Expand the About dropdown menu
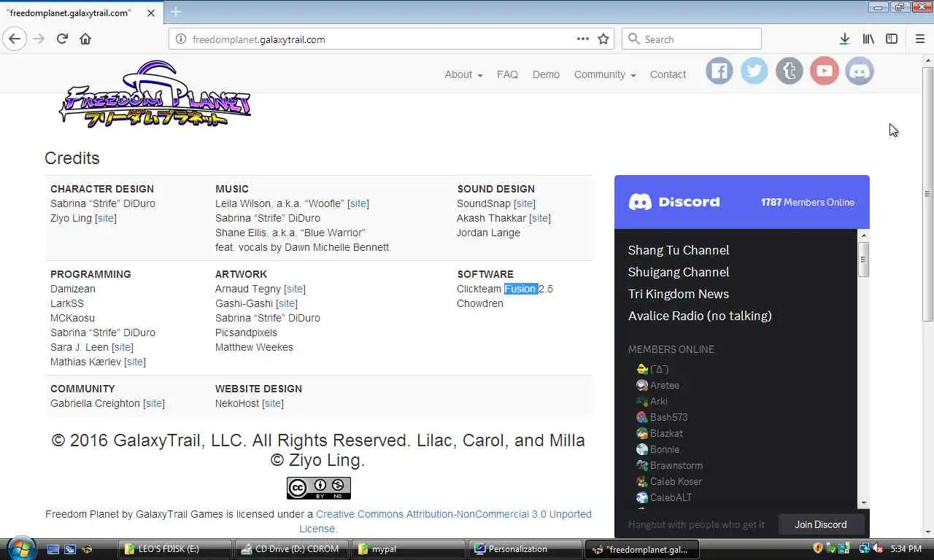934x560 pixels. coord(463,74)
